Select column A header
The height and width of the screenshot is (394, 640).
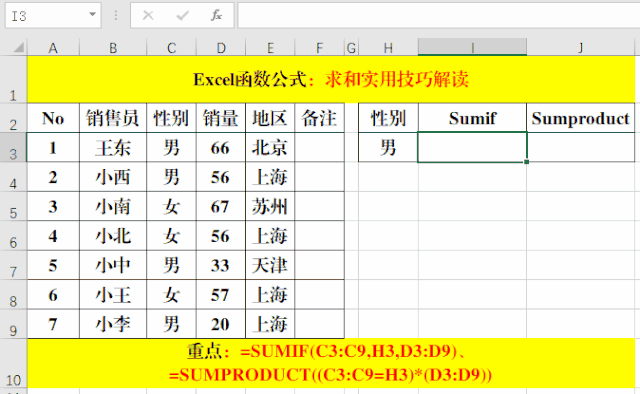tap(53, 48)
